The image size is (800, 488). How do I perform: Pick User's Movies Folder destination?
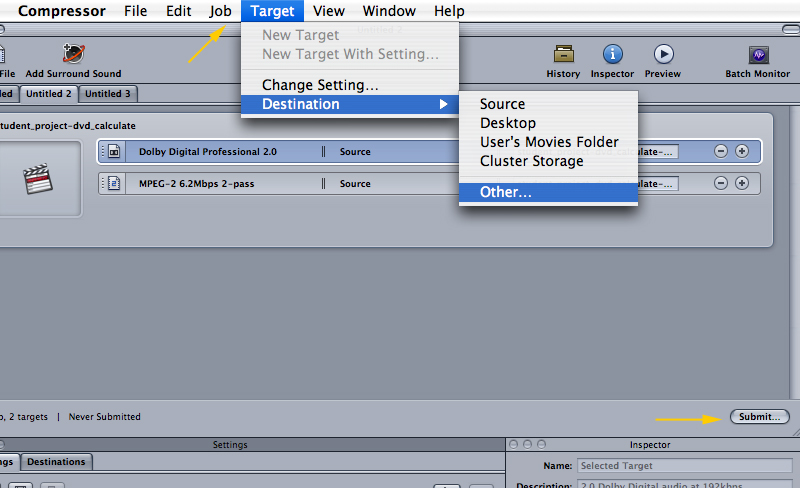coord(549,142)
